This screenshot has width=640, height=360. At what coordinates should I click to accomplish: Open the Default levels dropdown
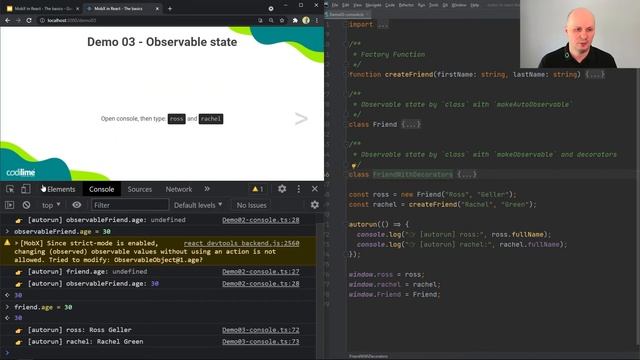pos(198,205)
